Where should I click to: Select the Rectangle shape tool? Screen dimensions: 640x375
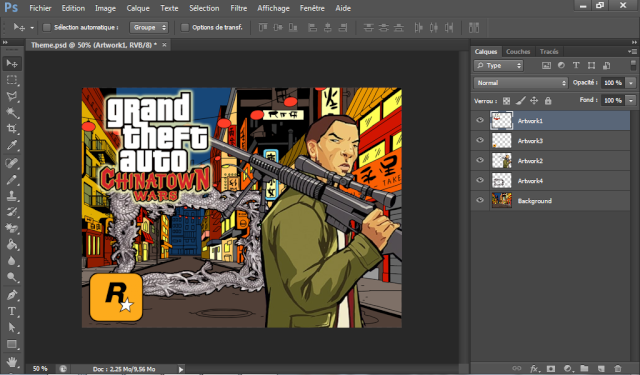(12, 344)
